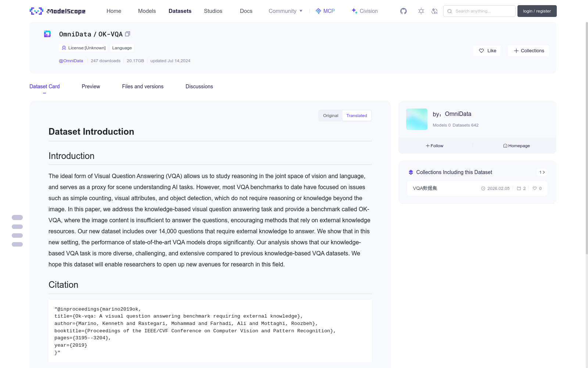
Task: Focus the 'Search anything...' field
Action: [x=479, y=11]
